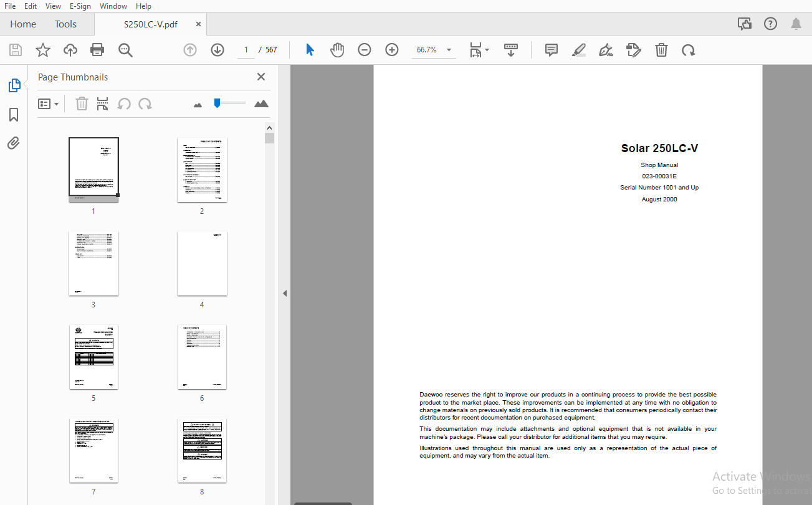Open the Bookmarks panel icon
The width and height of the screenshot is (812, 505).
pos(14,115)
